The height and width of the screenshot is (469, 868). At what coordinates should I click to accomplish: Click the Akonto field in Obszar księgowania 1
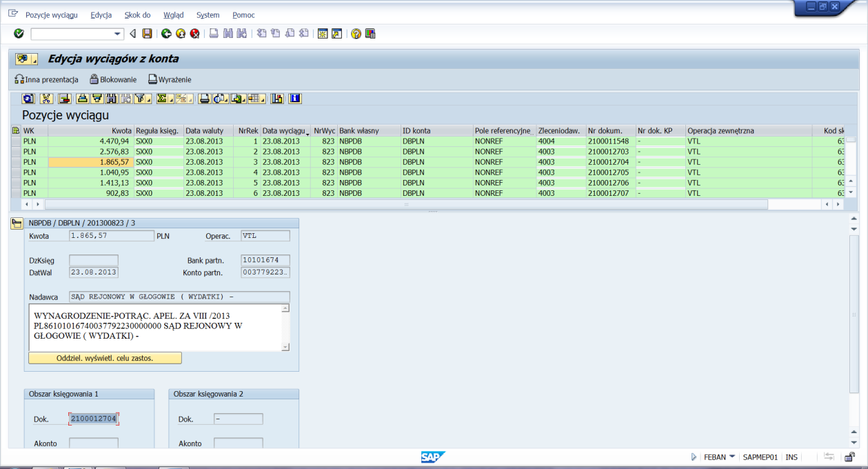94,443
